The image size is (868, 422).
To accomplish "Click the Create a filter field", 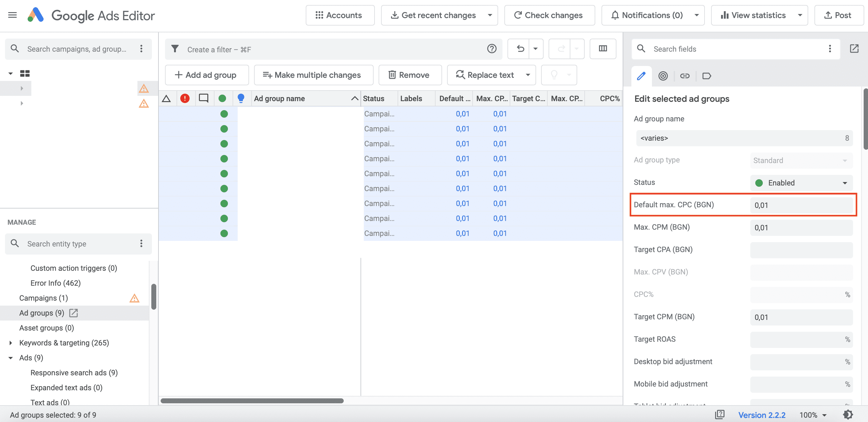I will coord(333,49).
